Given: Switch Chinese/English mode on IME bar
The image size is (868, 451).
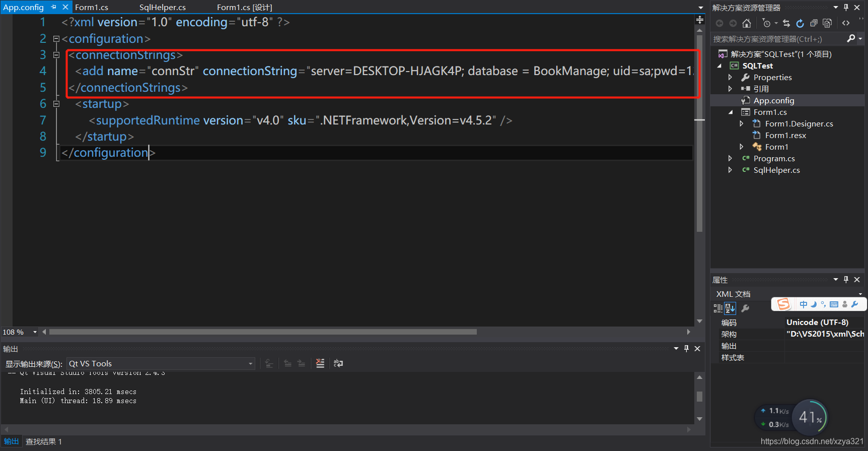Looking at the screenshot, I should [x=804, y=304].
